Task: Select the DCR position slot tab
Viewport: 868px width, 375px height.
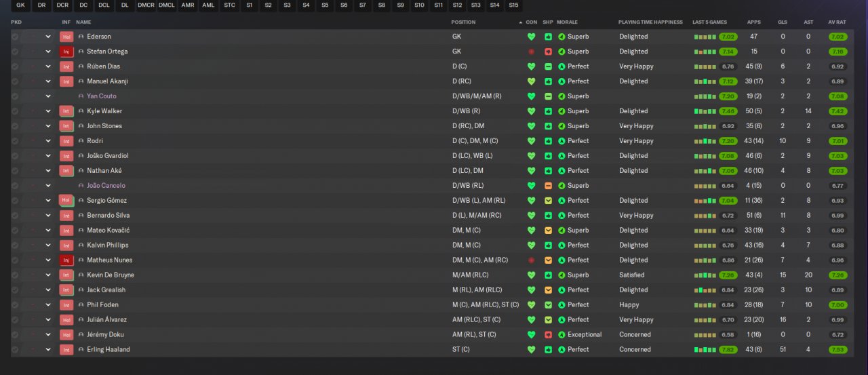Action: point(62,5)
